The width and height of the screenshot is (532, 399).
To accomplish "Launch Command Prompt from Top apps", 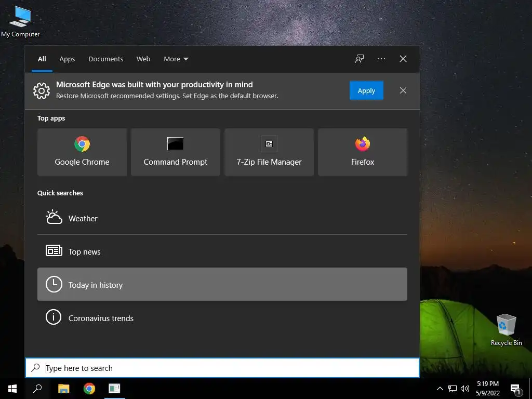I will (x=176, y=152).
